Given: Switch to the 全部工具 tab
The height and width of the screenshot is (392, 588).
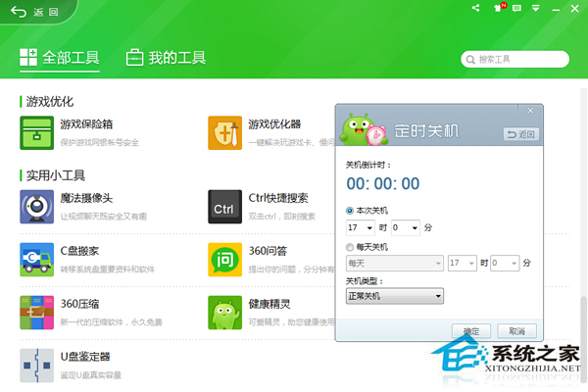Looking at the screenshot, I should (x=60, y=58).
